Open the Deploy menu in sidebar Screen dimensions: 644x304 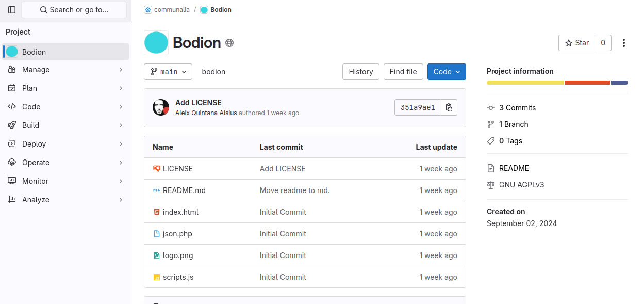65,144
